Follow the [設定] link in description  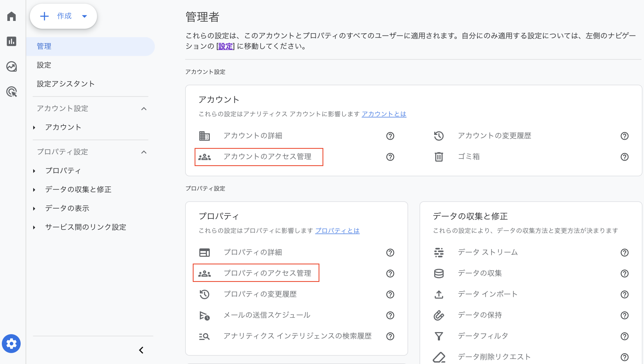(x=225, y=46)
